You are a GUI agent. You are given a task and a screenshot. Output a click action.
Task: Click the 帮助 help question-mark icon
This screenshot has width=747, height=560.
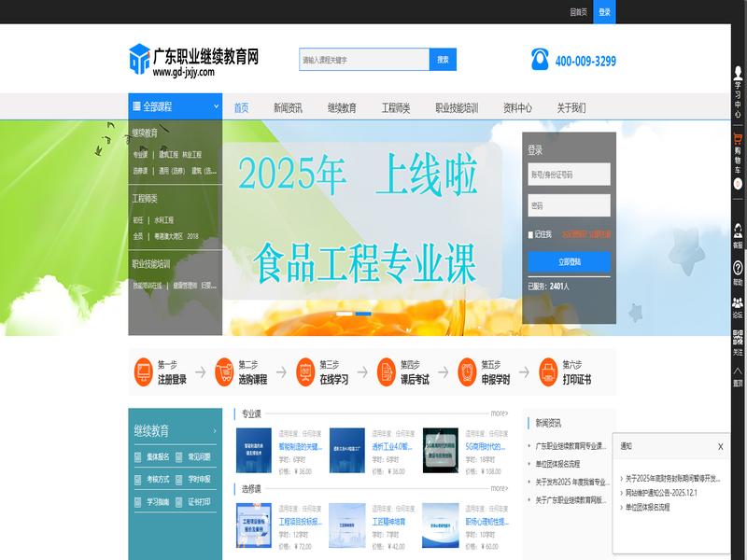(x=738, y=272)
